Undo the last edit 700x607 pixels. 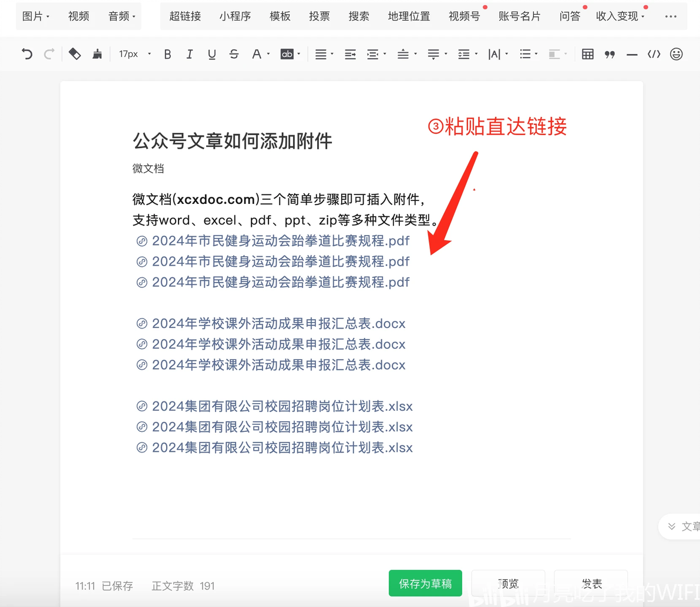point(27,54)
